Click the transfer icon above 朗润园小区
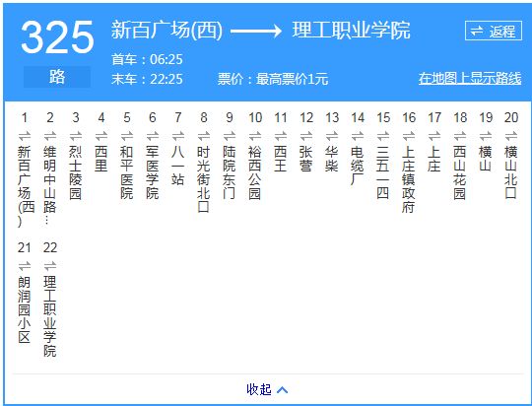The width and height of the screenshot is (532, 406). [25, 266]
